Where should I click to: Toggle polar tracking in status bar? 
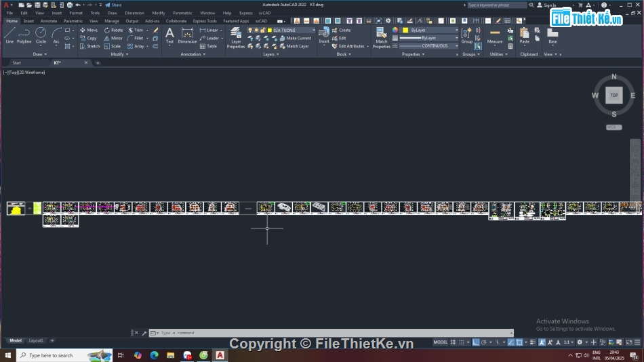click(484, 342)
